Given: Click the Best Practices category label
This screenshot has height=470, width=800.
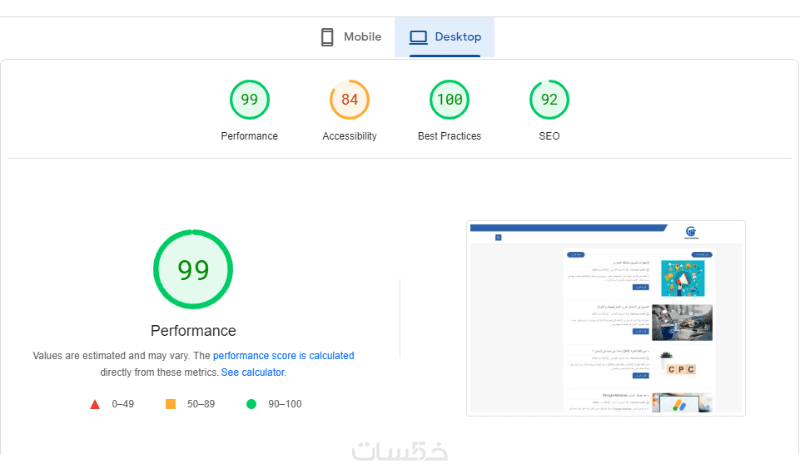Looking at the screenshot, I should click(x=449, y=136).
